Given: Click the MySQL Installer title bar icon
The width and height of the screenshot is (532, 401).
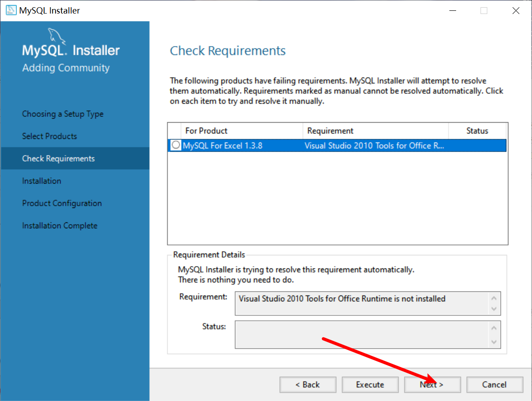Looking at the screenshot, I should point(11,10).
